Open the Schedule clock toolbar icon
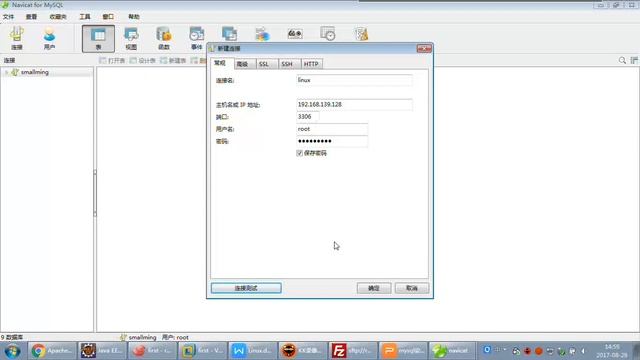 [x=328, y=34]
